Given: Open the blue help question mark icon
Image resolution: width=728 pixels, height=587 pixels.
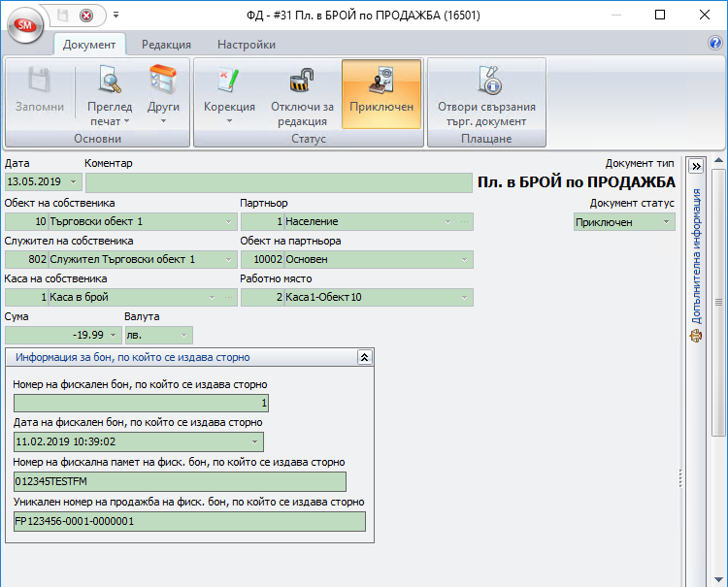Looking at the screenshot, I should 715,43.
